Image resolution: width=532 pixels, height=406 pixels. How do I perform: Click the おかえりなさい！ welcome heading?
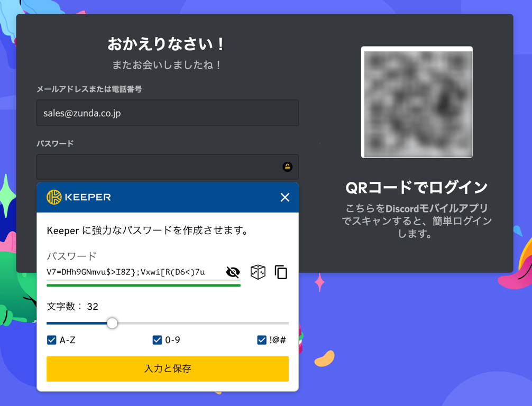[x=167, y=44]
